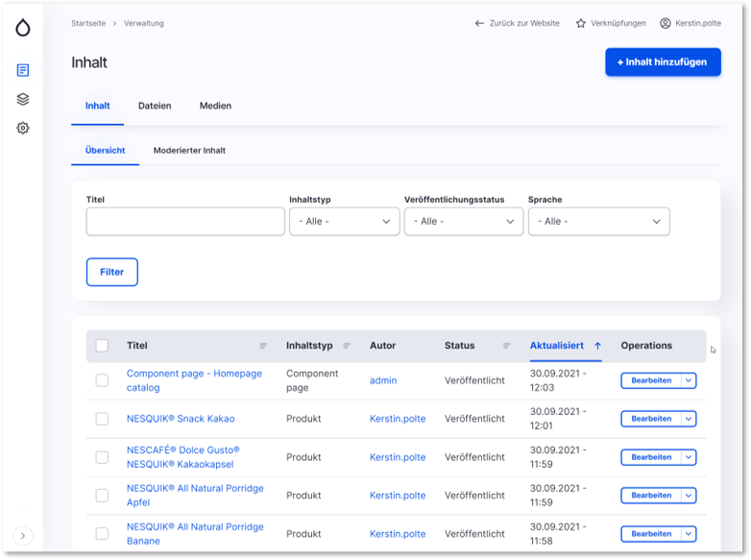Image resolution: width=751 pixels, height=560 pixels.
Task: Expand operations arrow for Porridge Banane row
Action: click(689, 534)
